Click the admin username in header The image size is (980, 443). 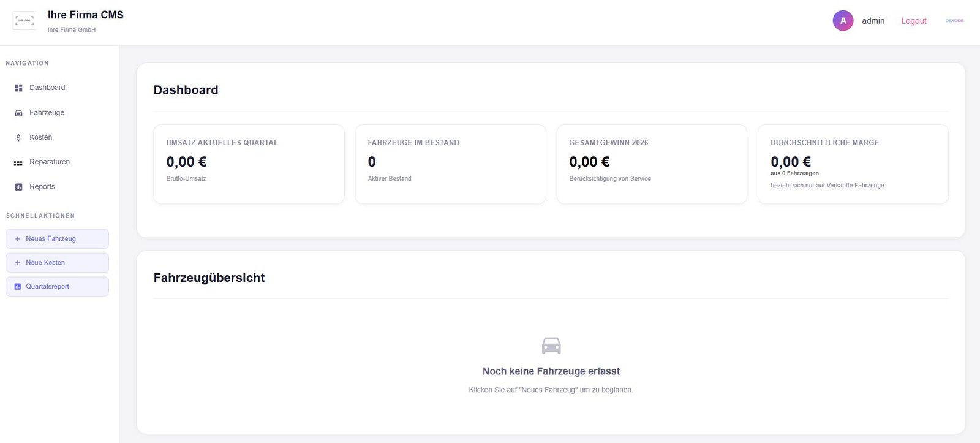(x=873, y=21)
